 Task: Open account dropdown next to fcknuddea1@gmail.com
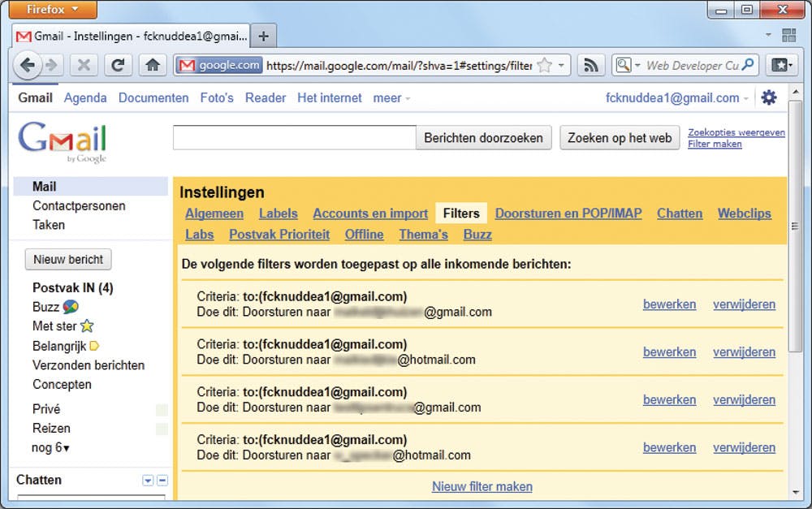pos(745,98)
